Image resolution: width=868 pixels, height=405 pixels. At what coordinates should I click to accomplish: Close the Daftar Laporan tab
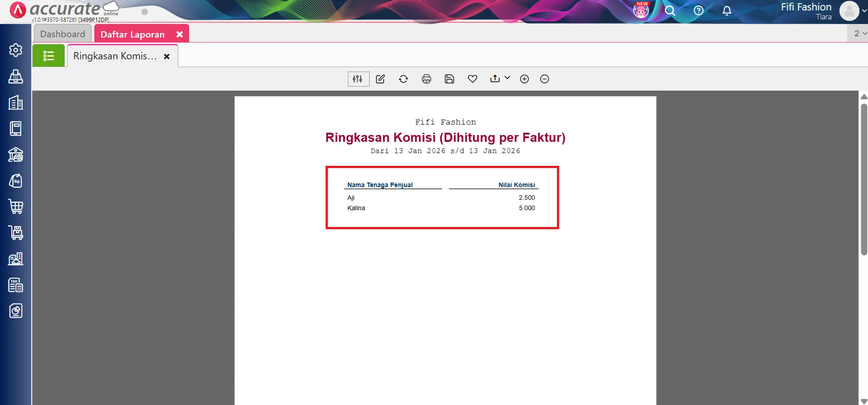(180, 34)
